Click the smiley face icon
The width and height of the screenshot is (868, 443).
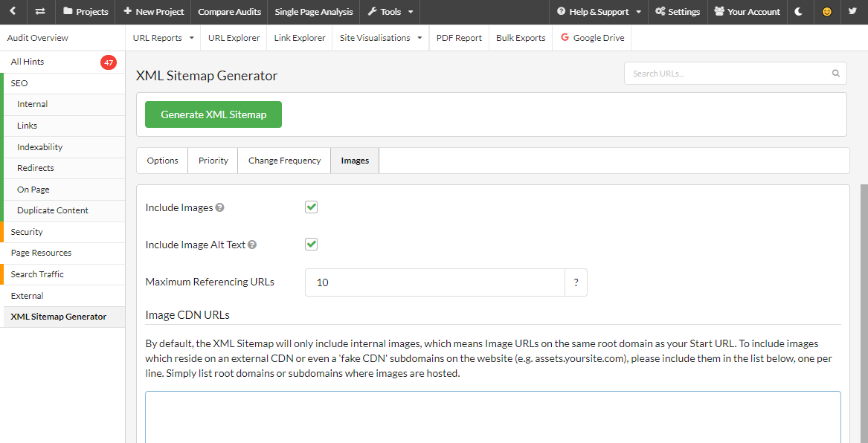pyautogui.click(x=827, y=12)
